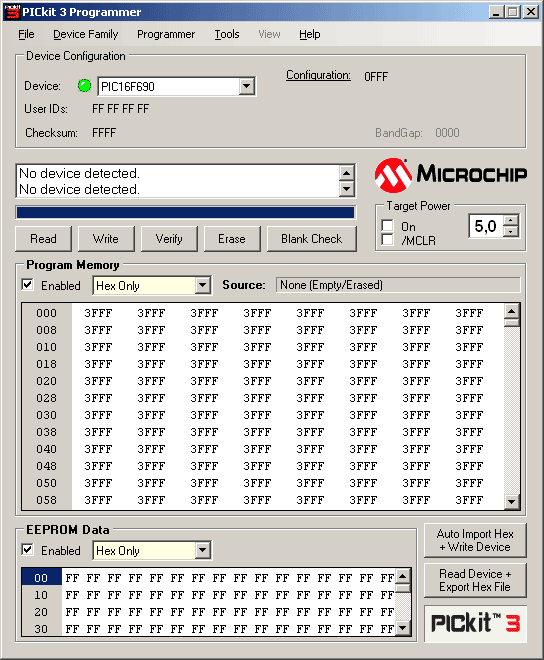
Task: Click the Configuration link
Action: click(318, 75)
